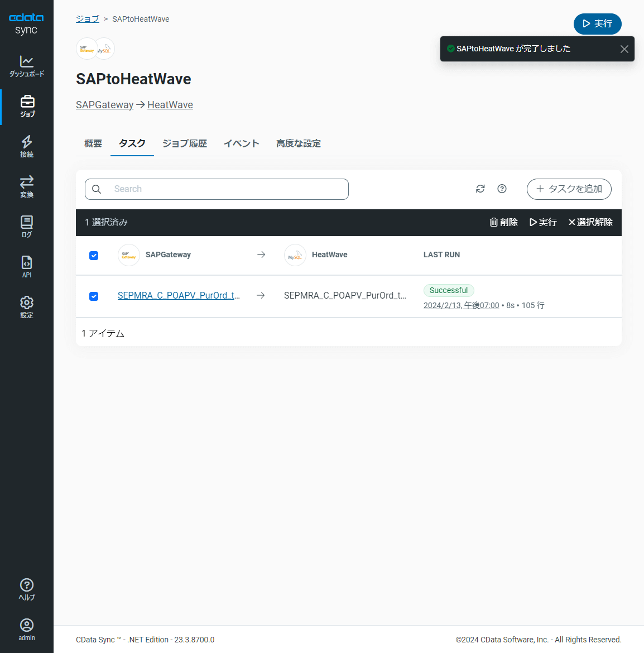Open the admin user menu
This screenshot has width=644, height=653.
27,630
